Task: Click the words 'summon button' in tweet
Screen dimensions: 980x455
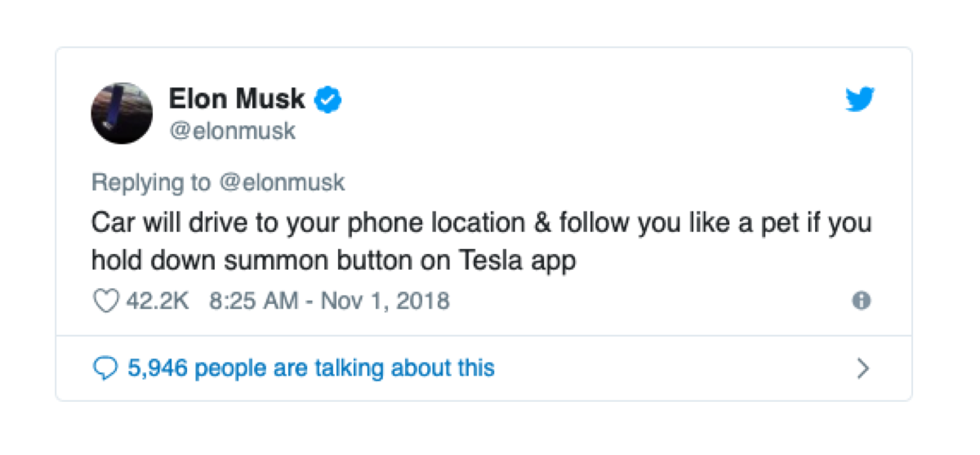Action: coord(323,261)
